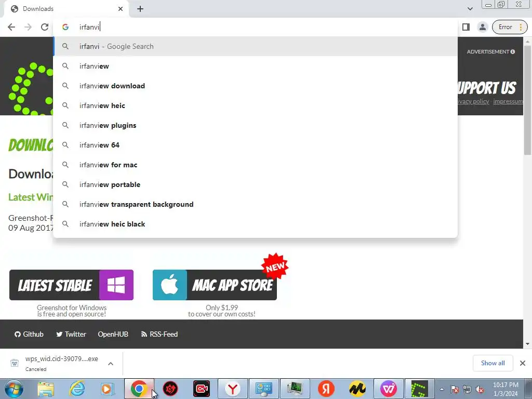Open the tab search dropdown arrow
This screenshot has width=532, height=399.
click(x=470, y=9)
